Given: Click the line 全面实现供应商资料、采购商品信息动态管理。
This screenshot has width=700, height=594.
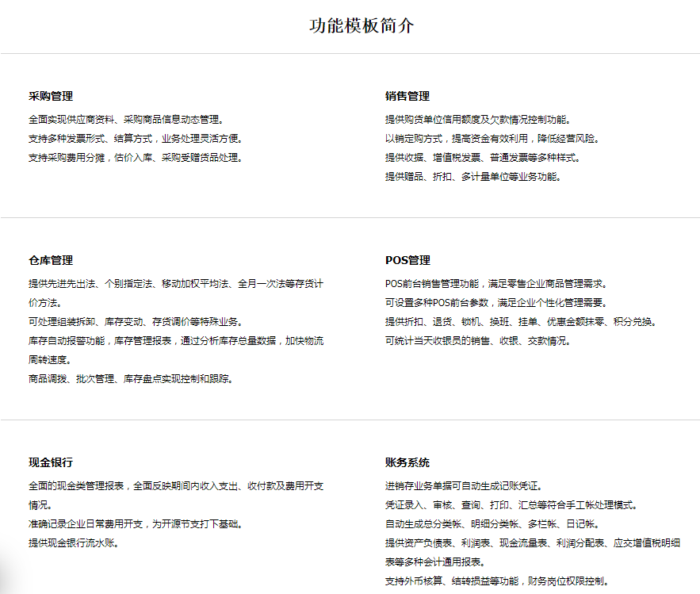Looking at the screenshot, I should [x=126, y=120].
